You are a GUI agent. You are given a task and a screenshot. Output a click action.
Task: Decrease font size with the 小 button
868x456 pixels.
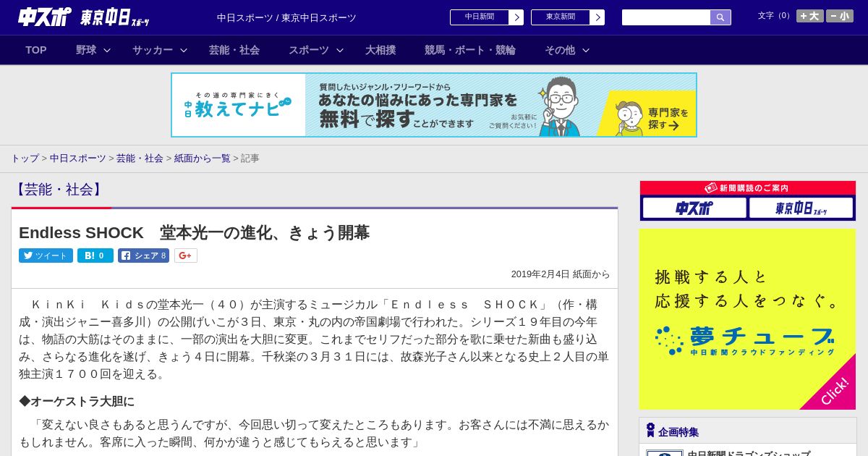[x=840, y=16]
